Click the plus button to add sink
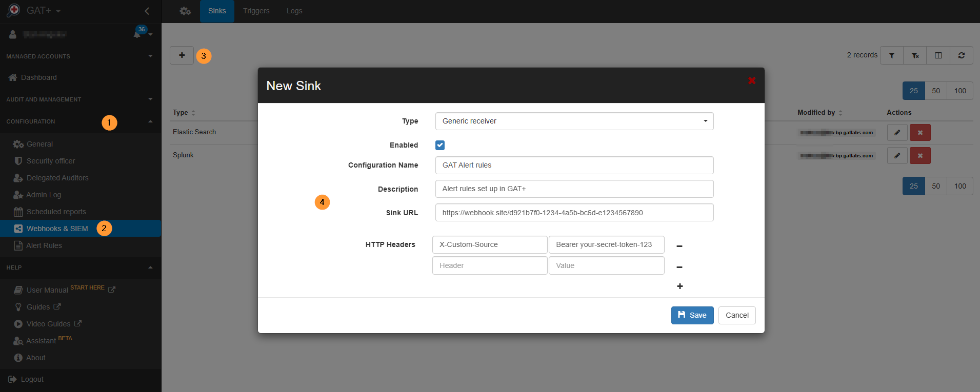Viewport: 980px width, 392px height. [182, 55]
